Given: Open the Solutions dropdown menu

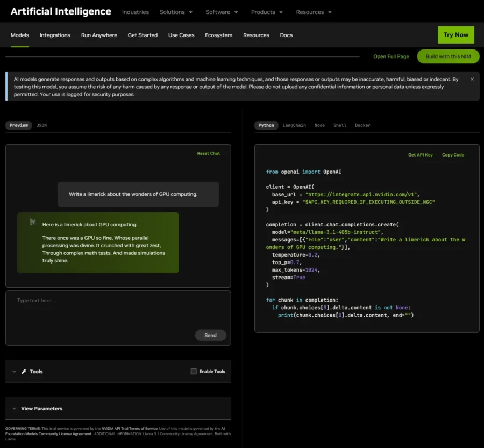Looking at the screenshot, I should (176, 12).
